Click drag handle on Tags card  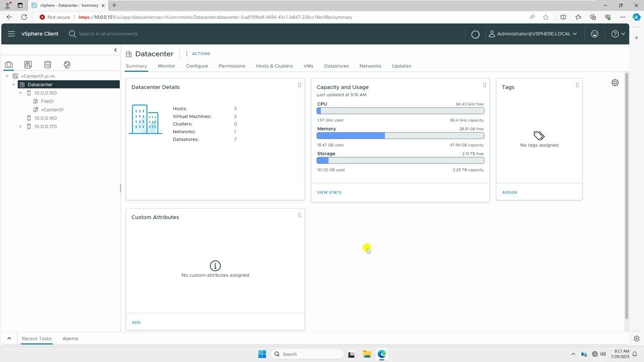pyautogui.click(x=577, y=85)
